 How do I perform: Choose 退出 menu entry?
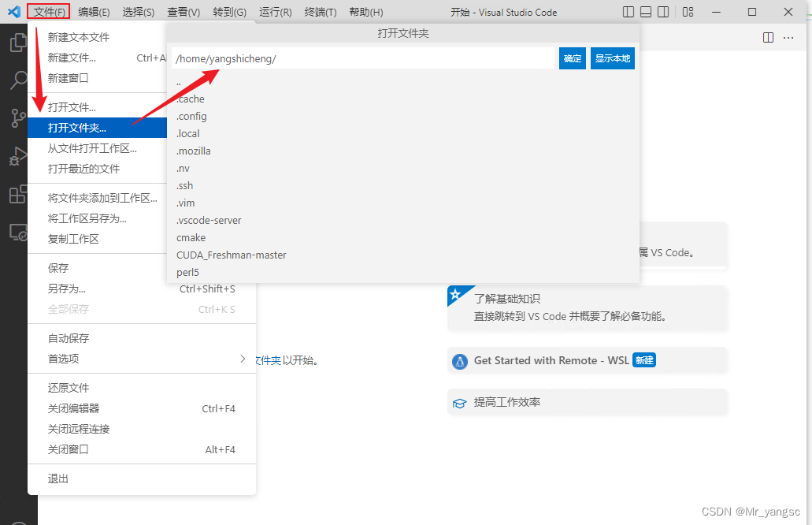(x=142, y=478)
